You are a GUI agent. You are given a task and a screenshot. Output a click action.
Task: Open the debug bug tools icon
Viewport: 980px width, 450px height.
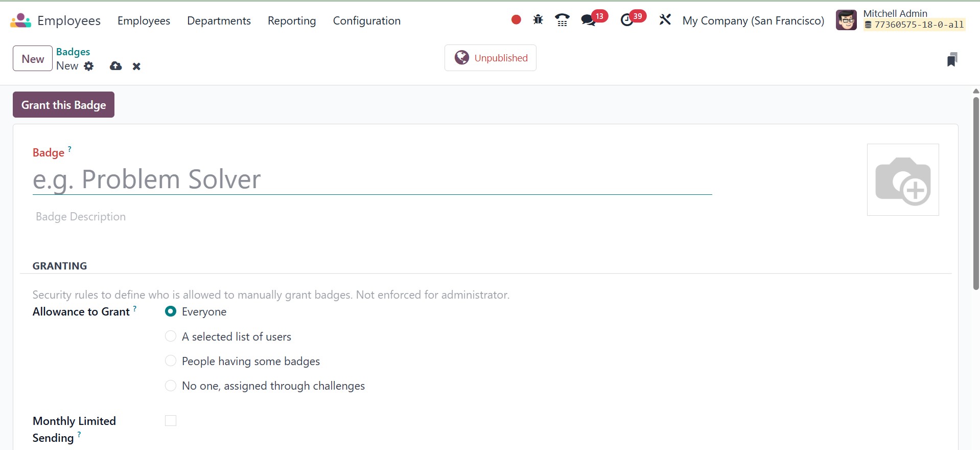point(538,20)
